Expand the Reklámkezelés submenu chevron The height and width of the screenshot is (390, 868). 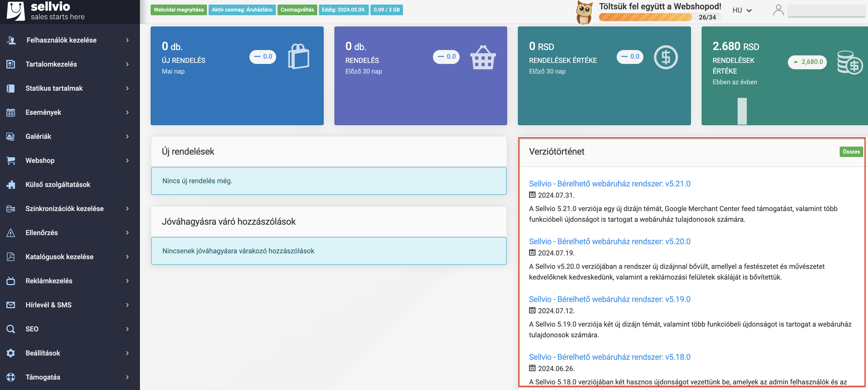pyautogui.click(x=127, y=281)
